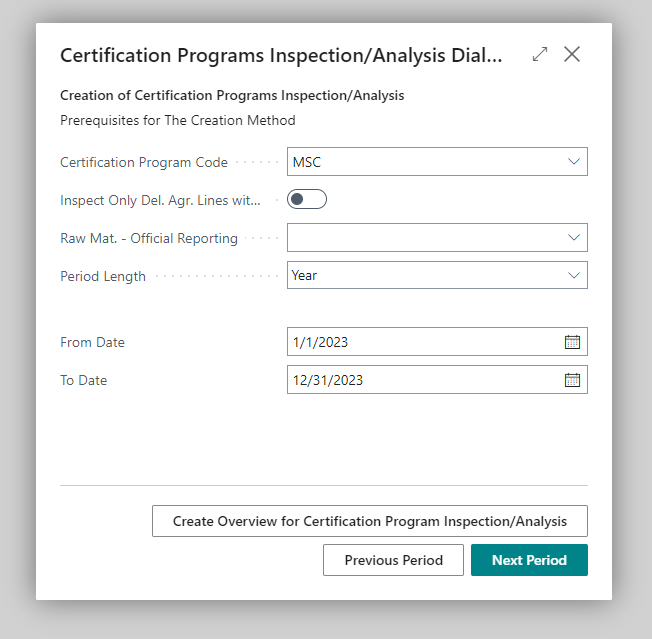
Task: Open the From Date calendar picker icon
Action: [572, 342]
